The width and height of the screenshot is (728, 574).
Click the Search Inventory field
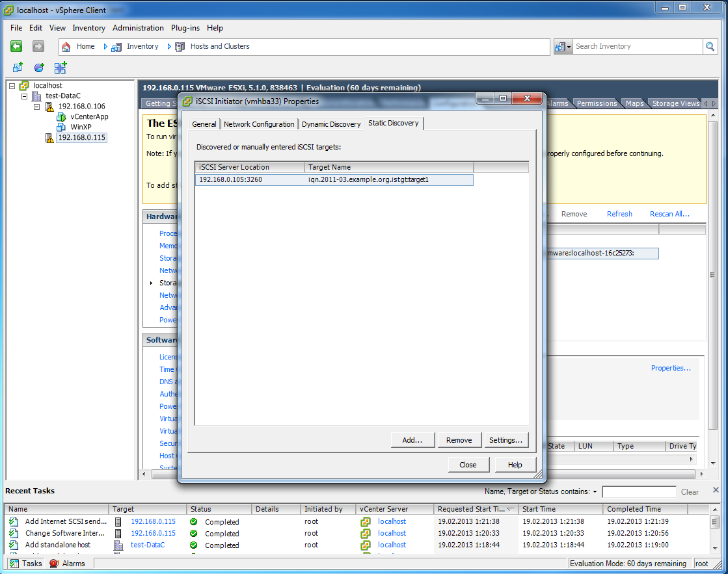click(638, 46)
